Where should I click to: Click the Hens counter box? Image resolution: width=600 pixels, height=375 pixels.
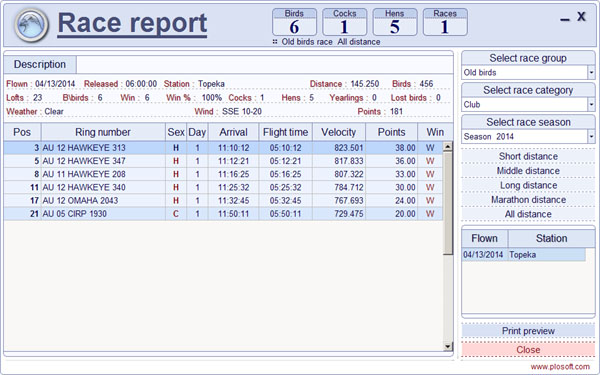coord(395,22)
